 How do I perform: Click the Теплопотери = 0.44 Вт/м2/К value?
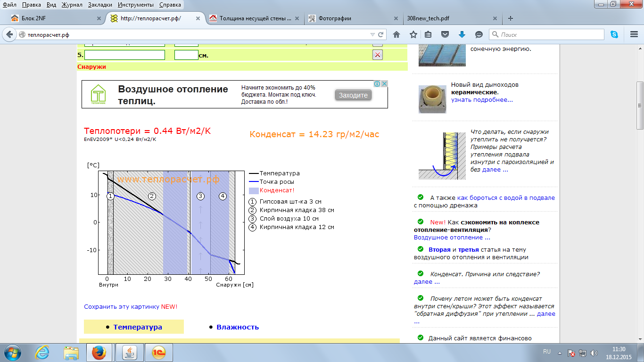pyautogui.click(x=147, y=131)
